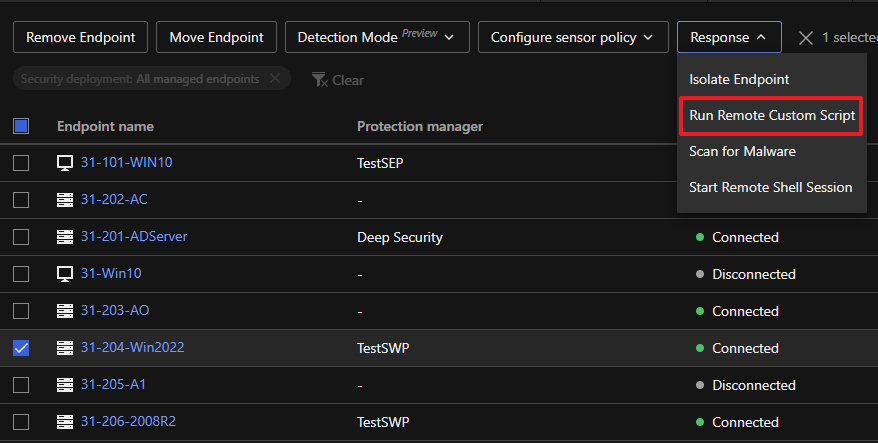Open the 31-205-A1 endpoint link
Screen dimensions: 878x443
(113, 385)
